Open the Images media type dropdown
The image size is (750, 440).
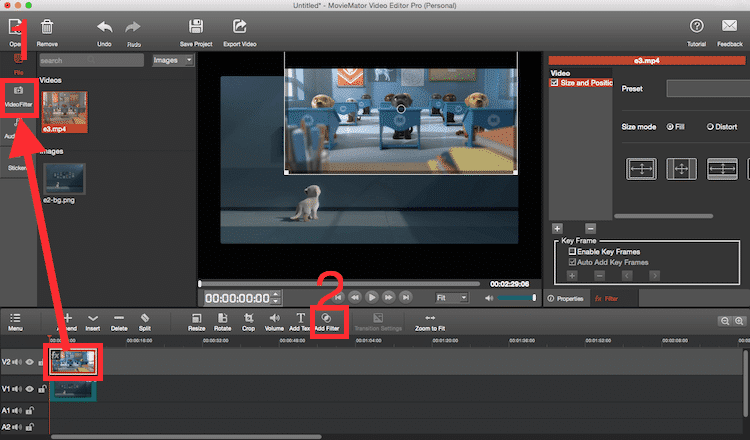point(173,60)
